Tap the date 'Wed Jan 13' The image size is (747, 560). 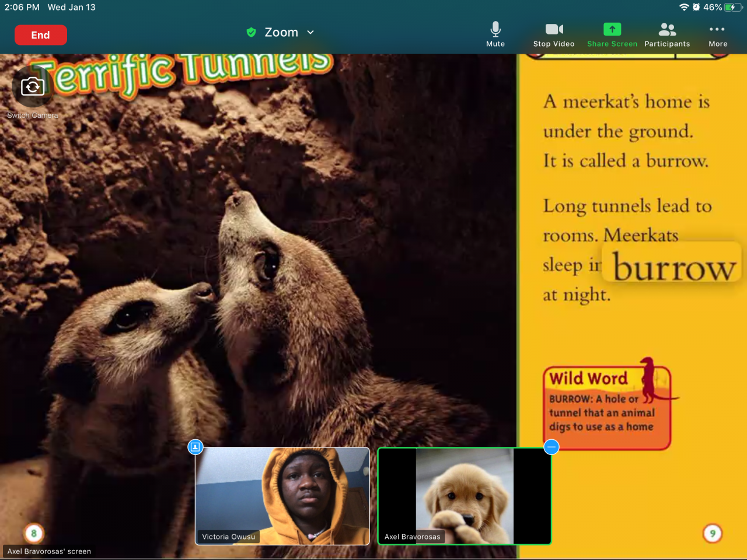coord(72,7)
